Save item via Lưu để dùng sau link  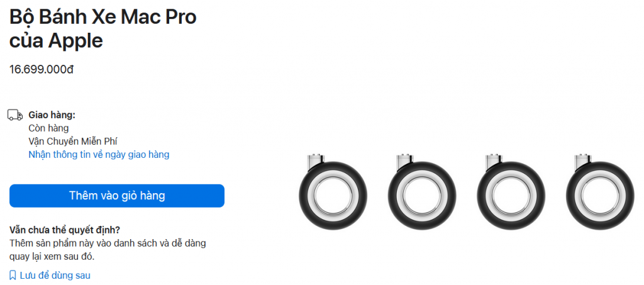[x=50, y=275]
